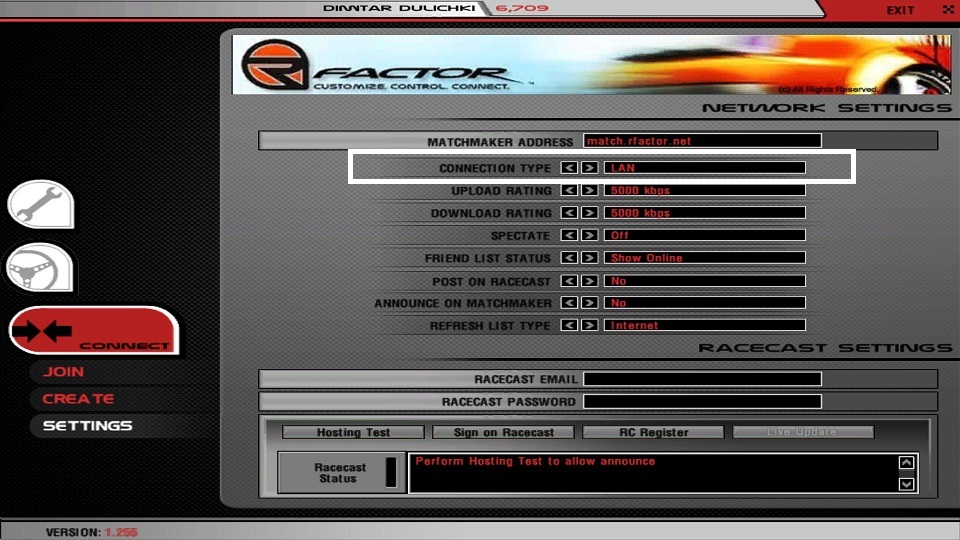The image size is (960, 540).
Task: Focus the Racecast Password field
Action: tap(702, 402)
